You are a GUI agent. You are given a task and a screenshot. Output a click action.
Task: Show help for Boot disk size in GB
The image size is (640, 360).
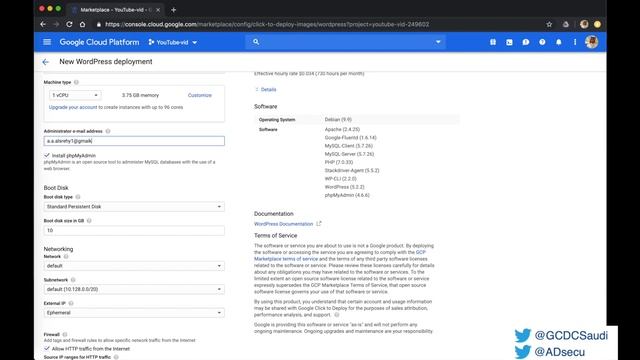pos(89,220)
